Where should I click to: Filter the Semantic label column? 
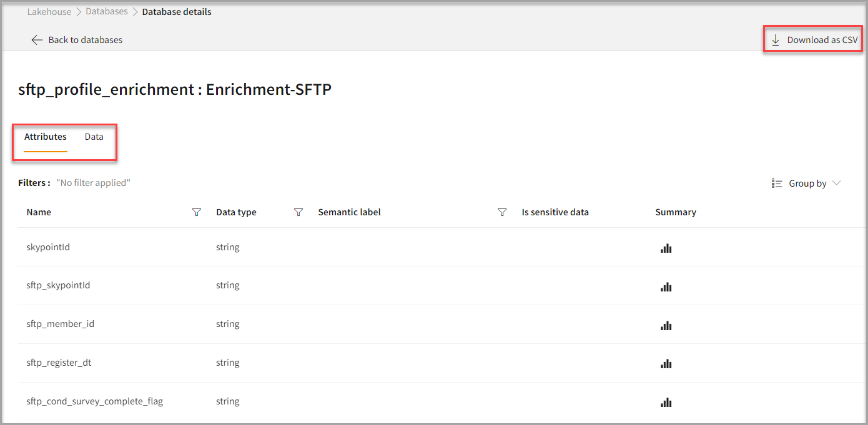502,213
